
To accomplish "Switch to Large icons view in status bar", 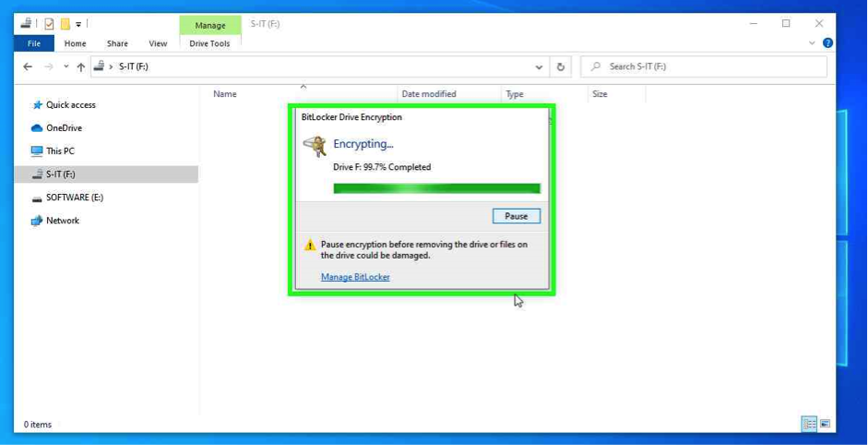I will tap(825, 424).
